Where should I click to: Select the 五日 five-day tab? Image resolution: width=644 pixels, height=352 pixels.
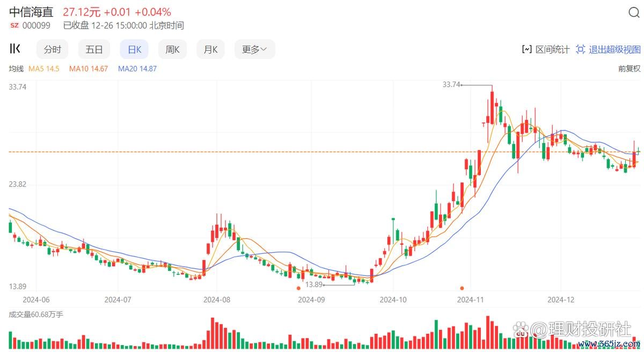[x=94, y=49]
